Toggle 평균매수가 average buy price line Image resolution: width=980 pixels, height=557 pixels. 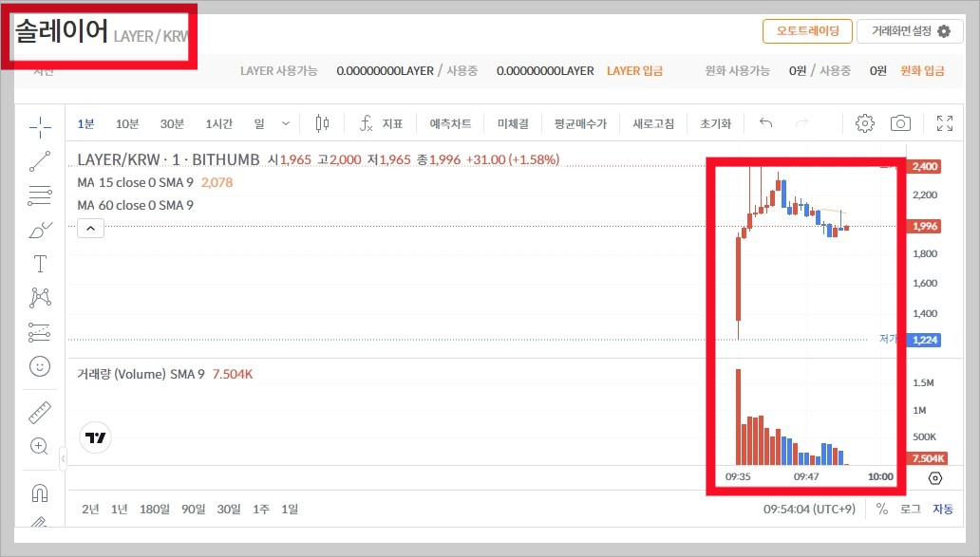point(580,123)
